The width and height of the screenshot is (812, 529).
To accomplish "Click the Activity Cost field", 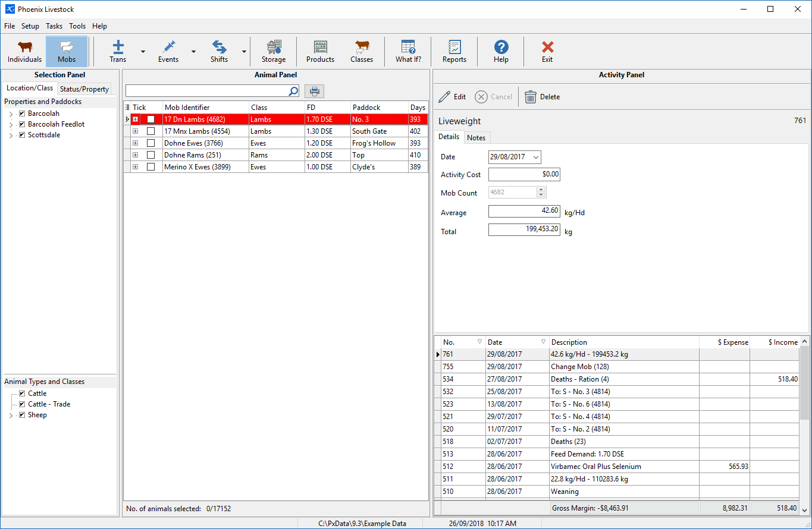I will (x=524, y=175).
